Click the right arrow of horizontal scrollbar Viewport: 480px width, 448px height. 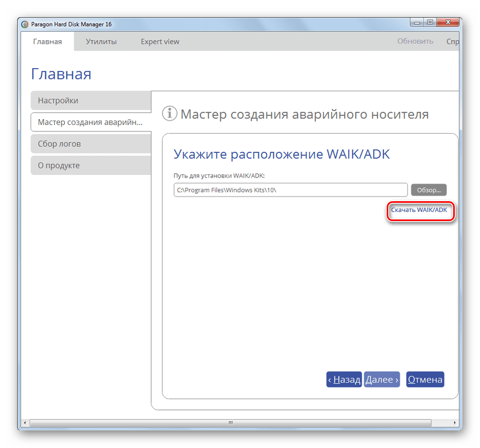click(x=455, y=423)
